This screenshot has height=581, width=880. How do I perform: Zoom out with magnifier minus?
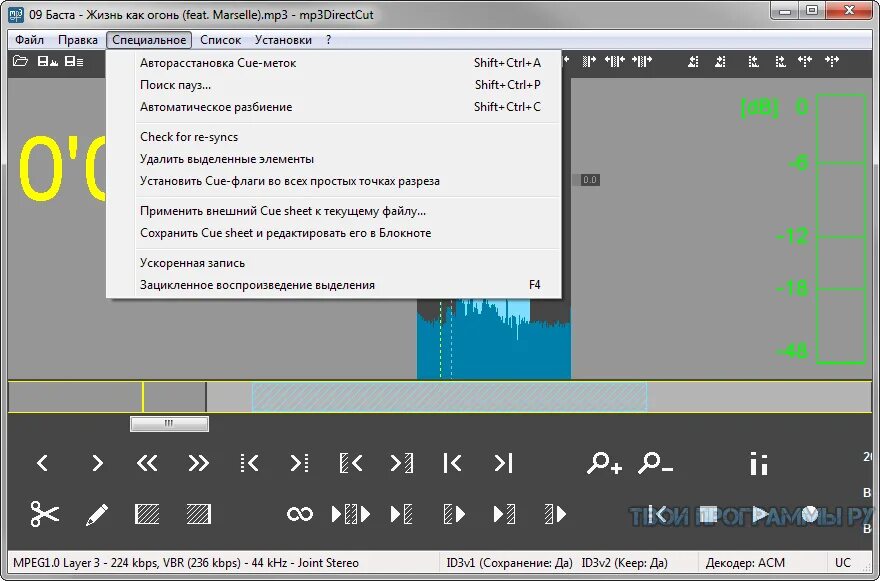coord(655,463)
